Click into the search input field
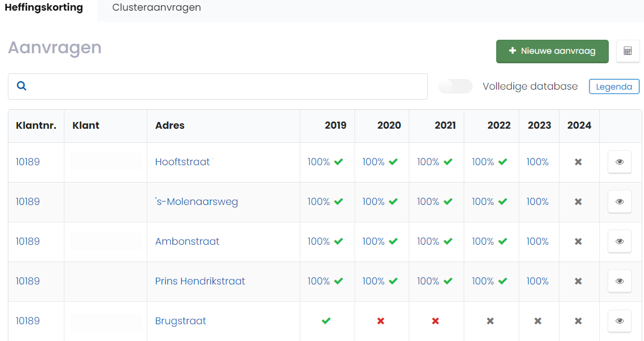The width and height of the screenshot is (644, 341). click(x=224, y=86)
